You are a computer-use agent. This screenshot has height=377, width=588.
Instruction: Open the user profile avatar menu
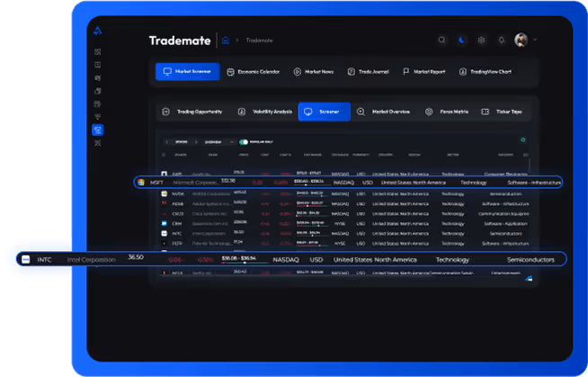click(x=521, y=40)
